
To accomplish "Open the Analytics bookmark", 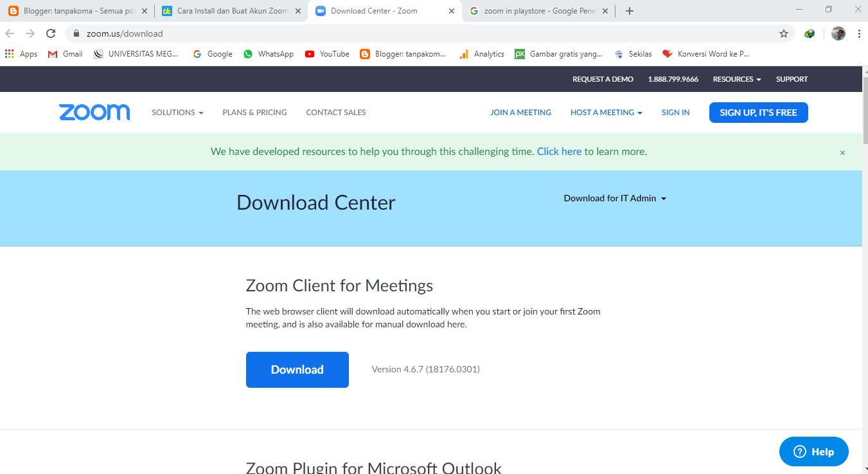I will pos(482,54).
